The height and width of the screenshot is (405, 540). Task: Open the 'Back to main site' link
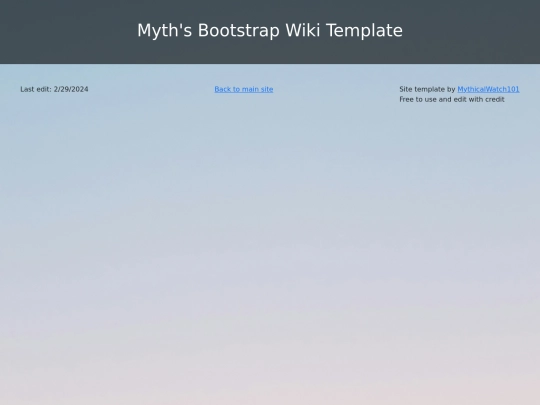243,89
